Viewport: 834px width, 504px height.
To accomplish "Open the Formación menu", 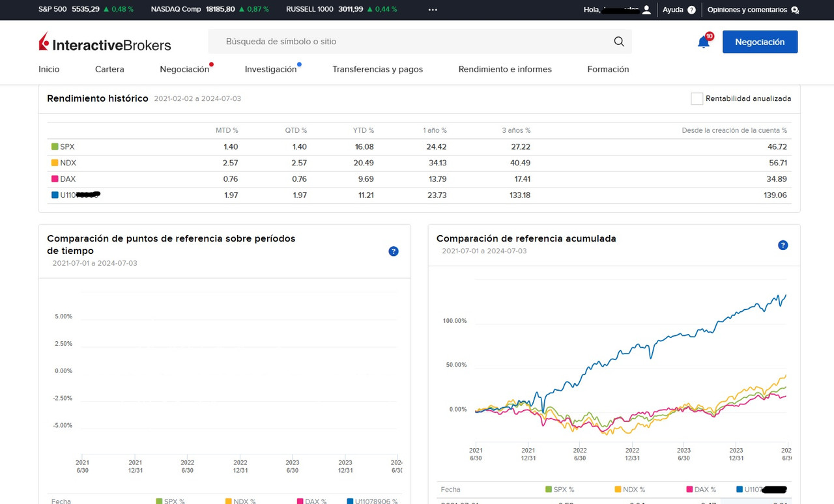I will 608,69.
